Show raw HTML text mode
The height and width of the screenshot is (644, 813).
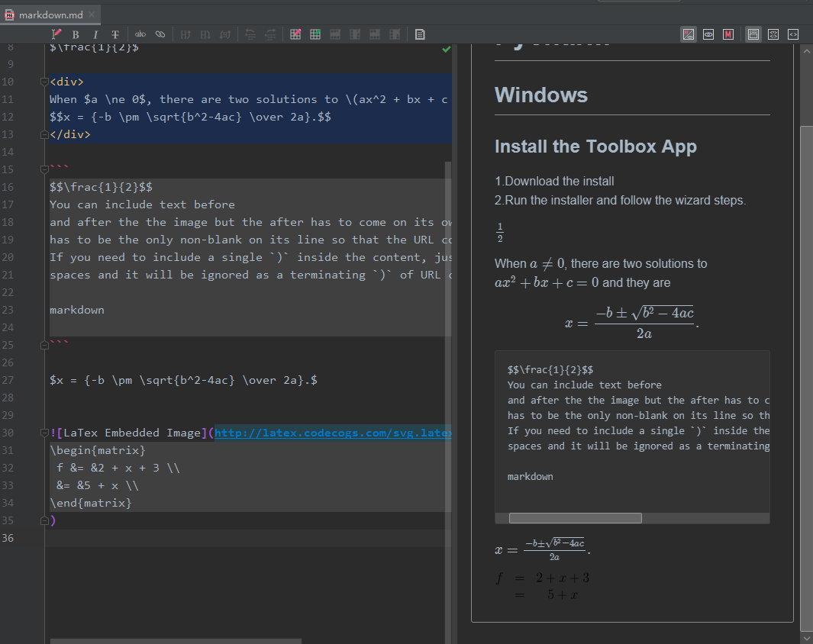click(793, 34)
